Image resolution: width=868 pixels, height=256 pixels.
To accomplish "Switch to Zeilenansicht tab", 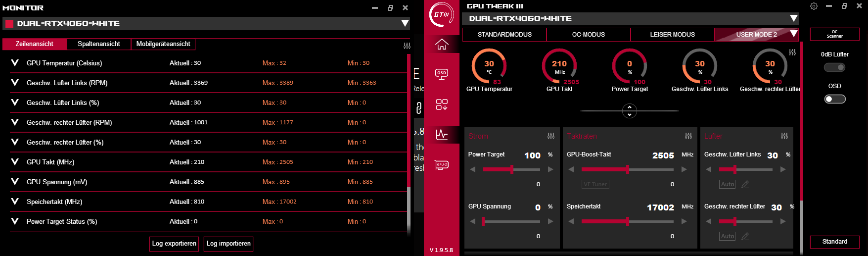I will pos(35,44).
